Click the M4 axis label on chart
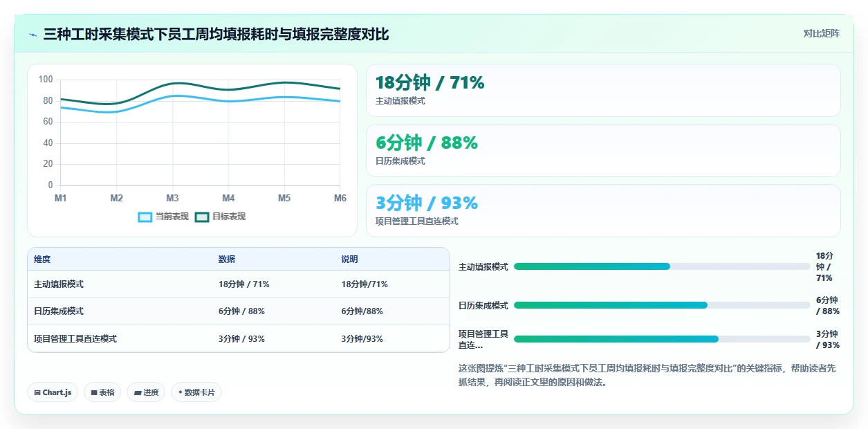This screenshot has height=429, width=868. pyautogui.click(x=228, y=199)
